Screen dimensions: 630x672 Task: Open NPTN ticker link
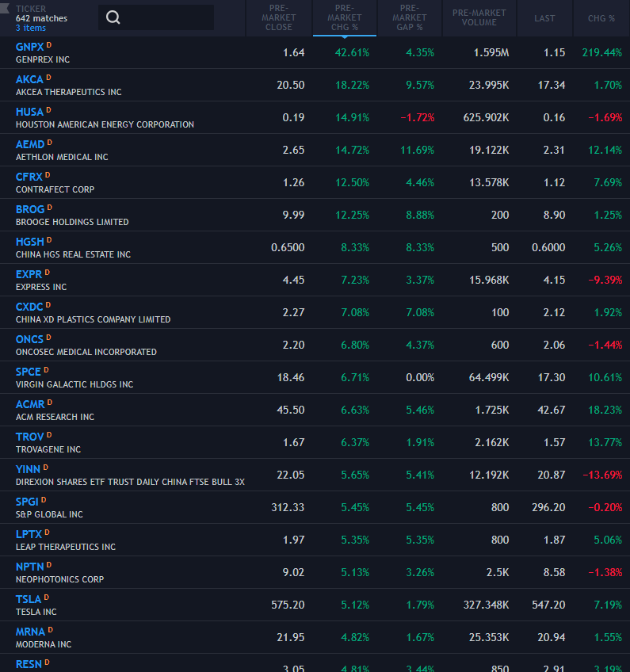click(30, 567)
